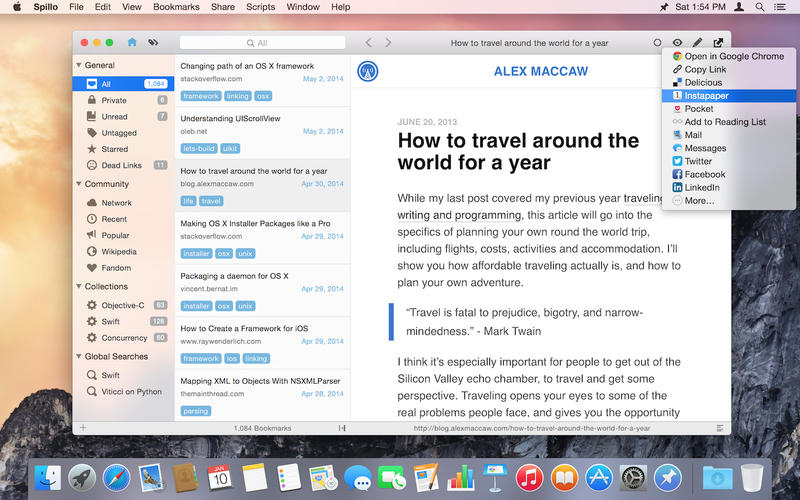Toggle the eye preview icon in toolbar
The height and width of the screenshot is (500, 800).
(x=678, y=43)
